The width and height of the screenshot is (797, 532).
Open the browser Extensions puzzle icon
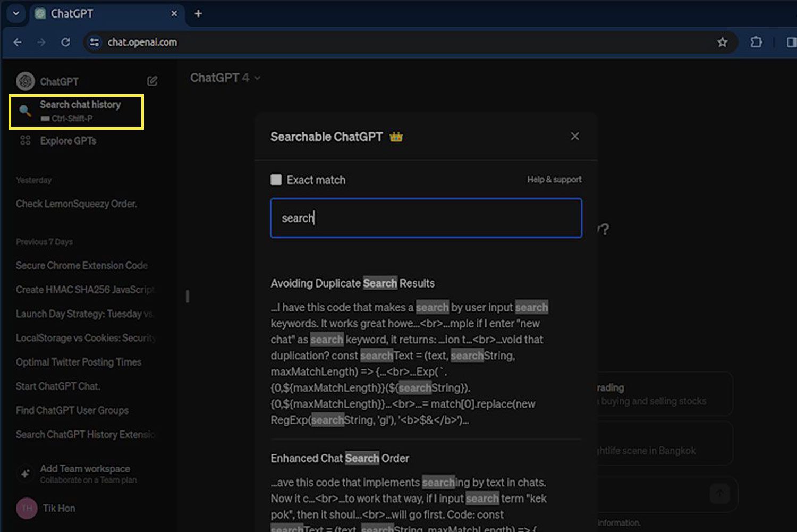pos(756,43)
